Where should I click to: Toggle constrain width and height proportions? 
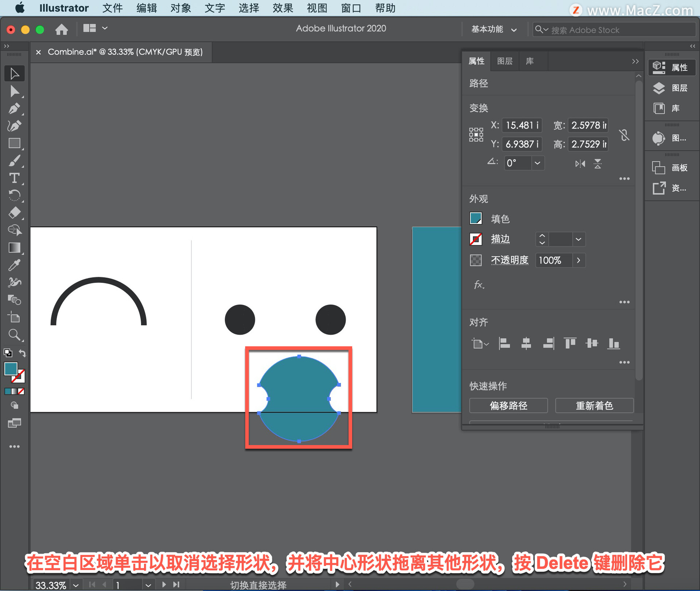tap(624, 135)
